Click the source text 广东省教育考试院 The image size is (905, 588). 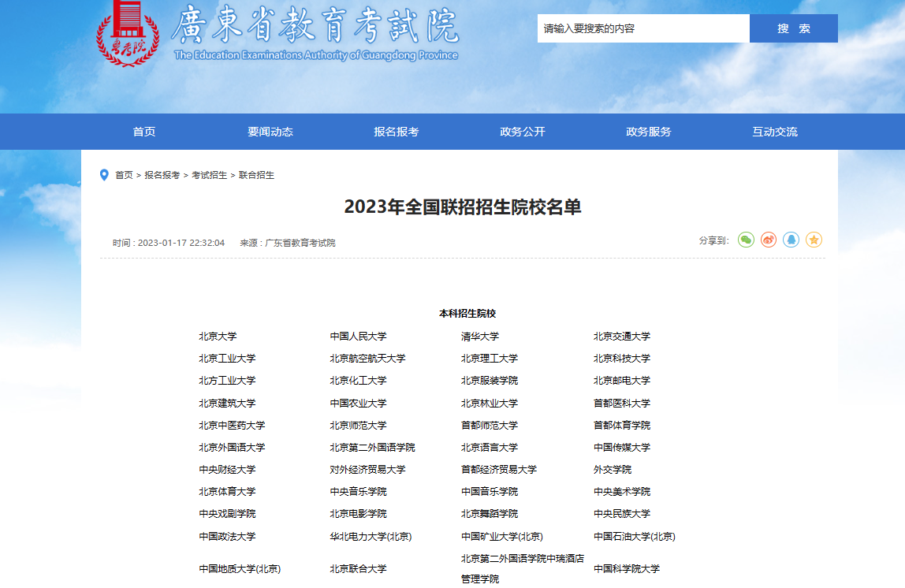(300, 243)
